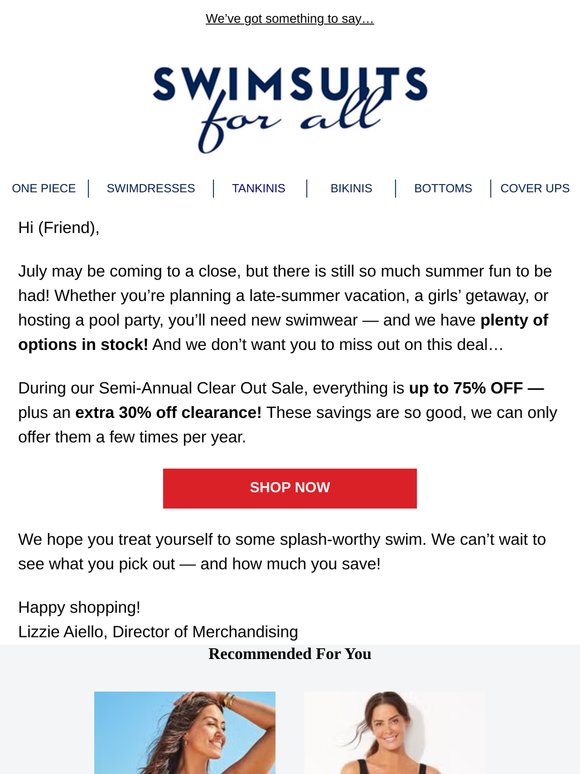Open the BIKINIS category

point(351,188)
